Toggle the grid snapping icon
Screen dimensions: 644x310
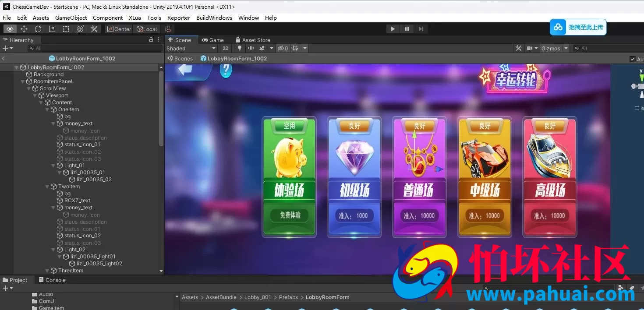167,29
